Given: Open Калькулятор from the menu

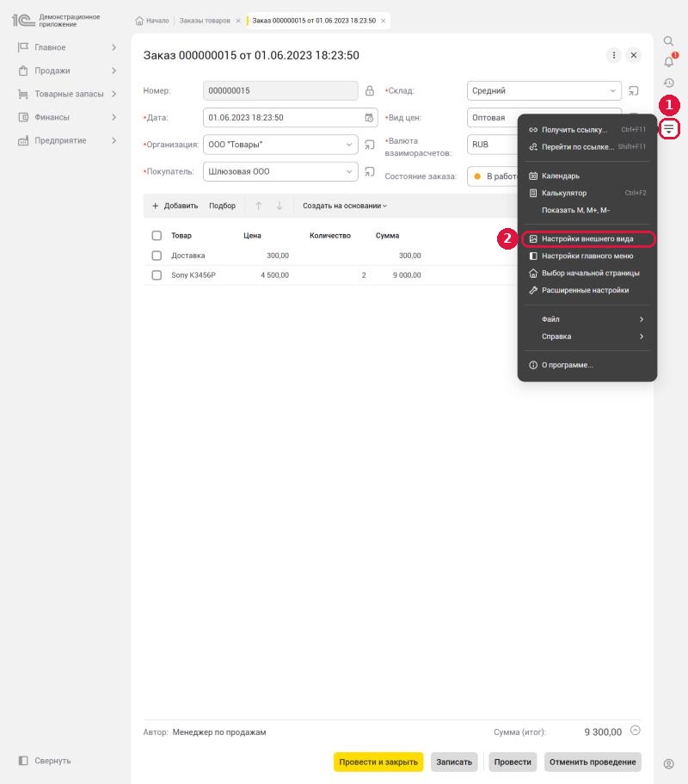Looking at the screenshot, I should pos(587,193).
